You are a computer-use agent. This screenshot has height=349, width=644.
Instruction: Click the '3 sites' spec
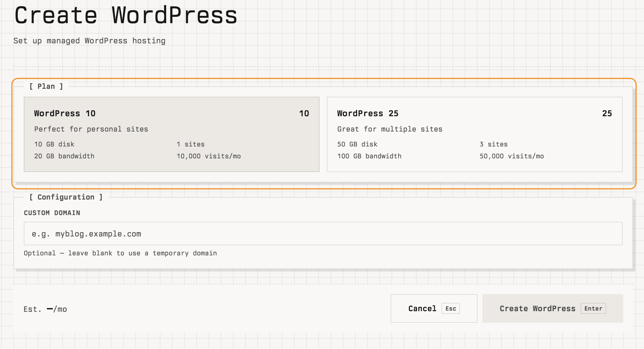494,144
